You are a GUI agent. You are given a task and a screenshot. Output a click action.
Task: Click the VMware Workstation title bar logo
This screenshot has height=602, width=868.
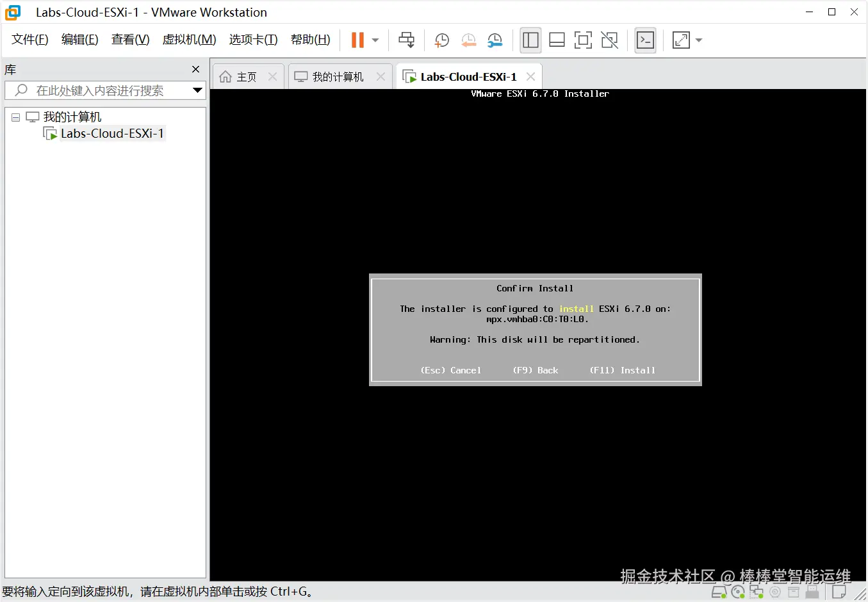pyautogui.click(x=13, y=12)
